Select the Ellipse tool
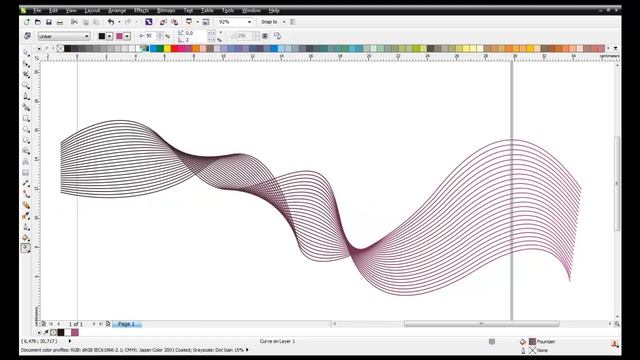 [x=26, y=129]
